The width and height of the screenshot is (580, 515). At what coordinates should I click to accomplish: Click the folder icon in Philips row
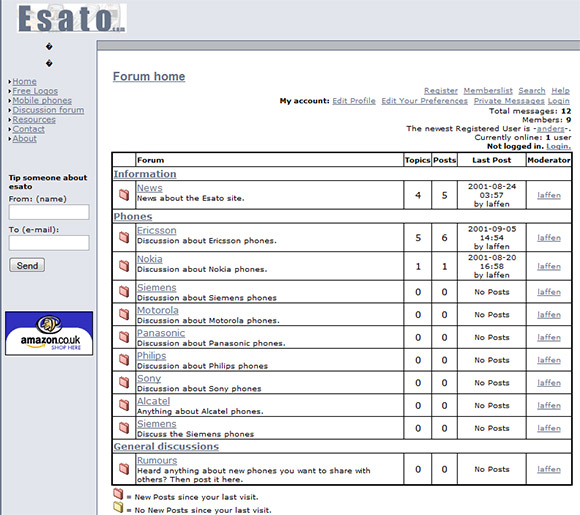tap(124, 360)
